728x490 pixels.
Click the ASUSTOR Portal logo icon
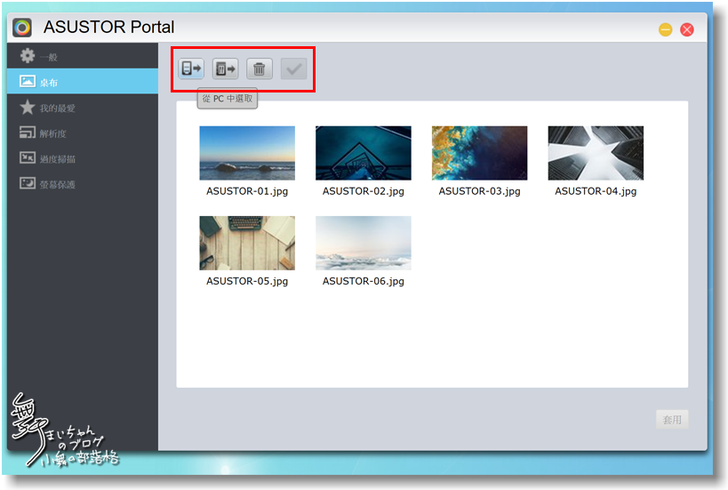(22, 27)
